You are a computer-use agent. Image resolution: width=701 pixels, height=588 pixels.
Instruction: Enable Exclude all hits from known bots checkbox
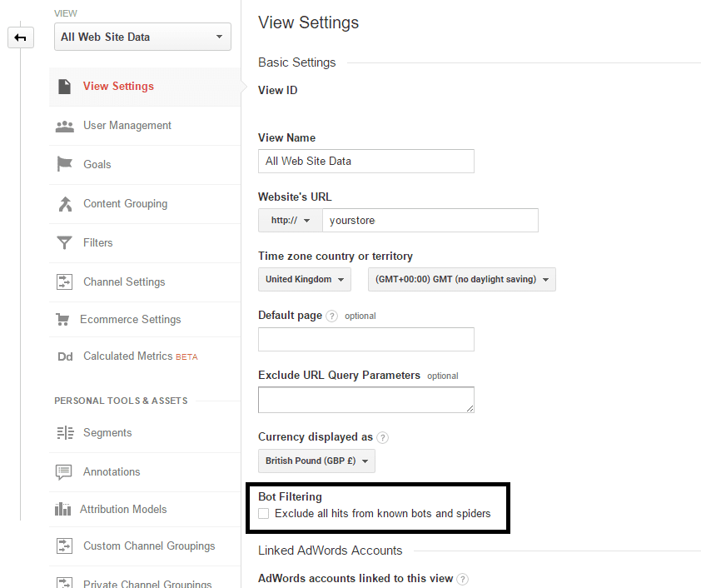pos(264,513)
